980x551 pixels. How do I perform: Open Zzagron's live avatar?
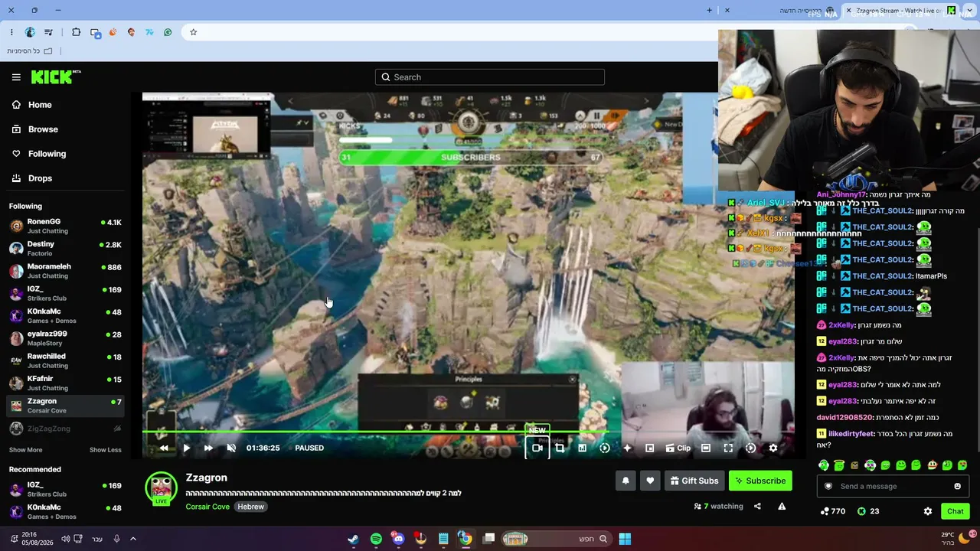pyautogui.click(x=161, y=488)
